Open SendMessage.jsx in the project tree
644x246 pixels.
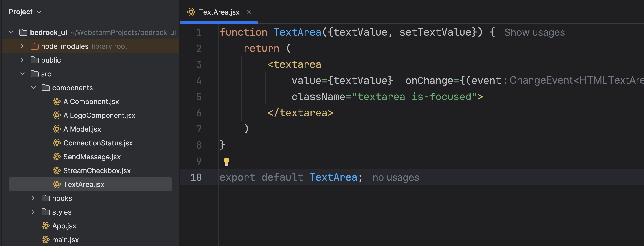tap(92, 157)
